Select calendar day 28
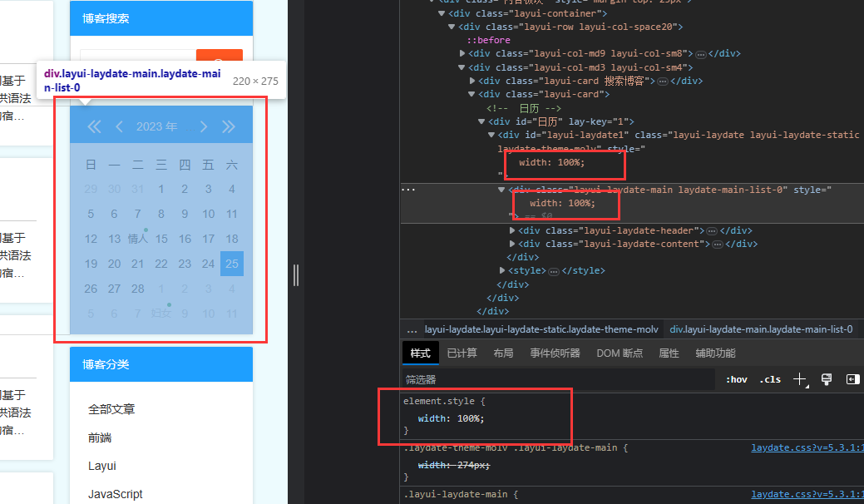 coord(138,289)
